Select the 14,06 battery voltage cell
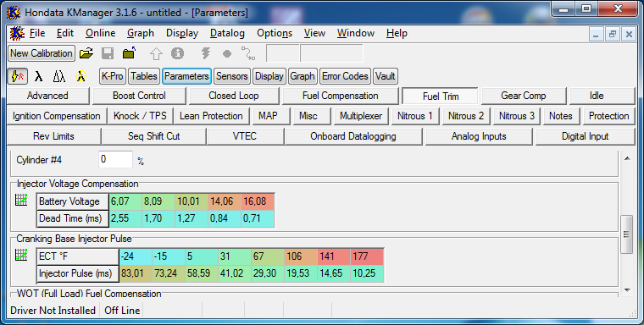 (225, 201)
